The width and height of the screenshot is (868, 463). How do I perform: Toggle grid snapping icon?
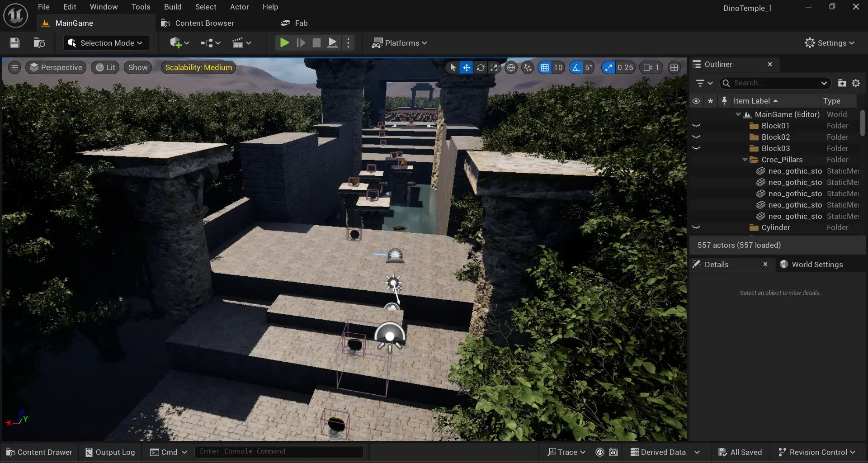(545, 67)
